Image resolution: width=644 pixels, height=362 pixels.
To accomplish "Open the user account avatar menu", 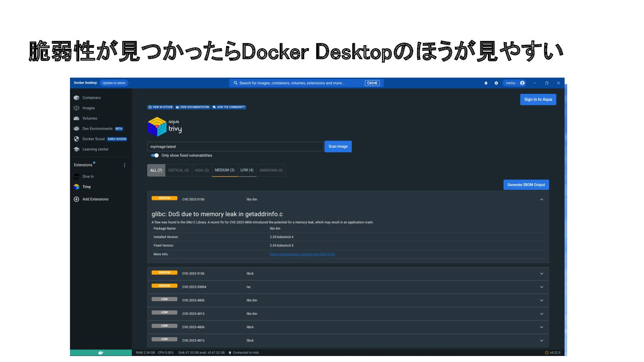I will point(522,83).
